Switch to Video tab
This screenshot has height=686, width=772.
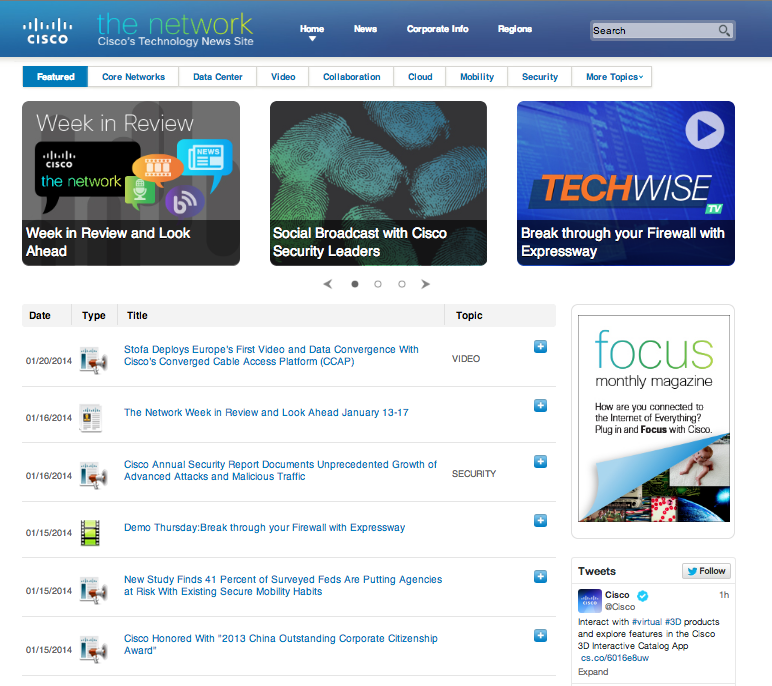pyautogui.click(x=283, y=77)
